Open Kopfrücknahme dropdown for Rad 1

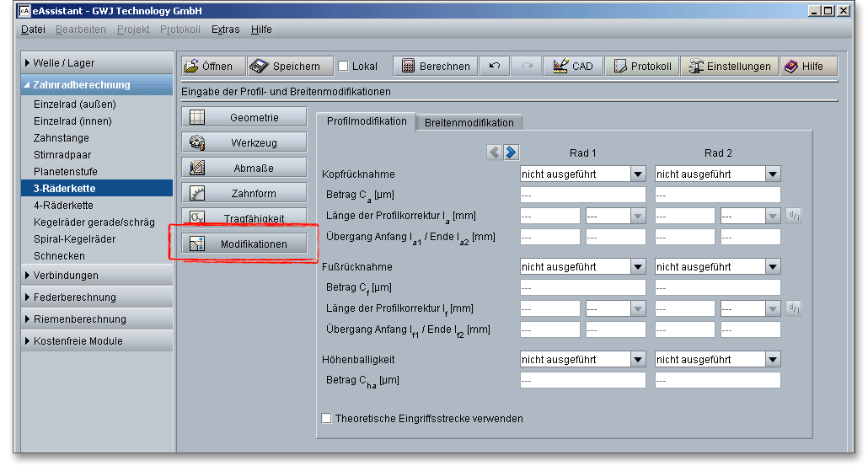tap(582, 174)
